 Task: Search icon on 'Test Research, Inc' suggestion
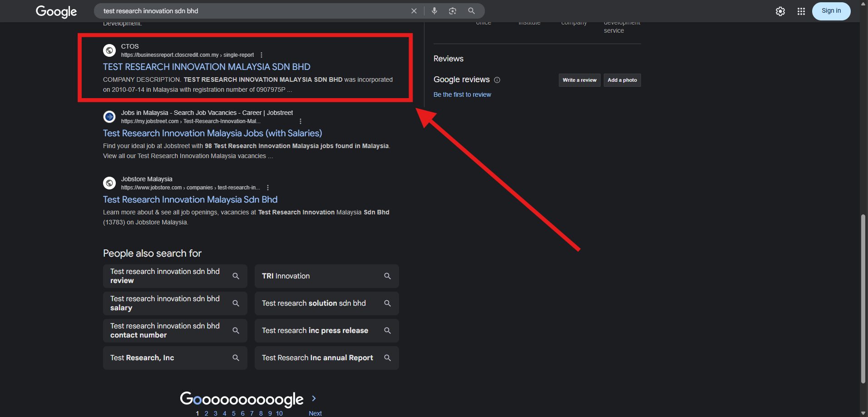pyautogui.click(x=236, y=358)
